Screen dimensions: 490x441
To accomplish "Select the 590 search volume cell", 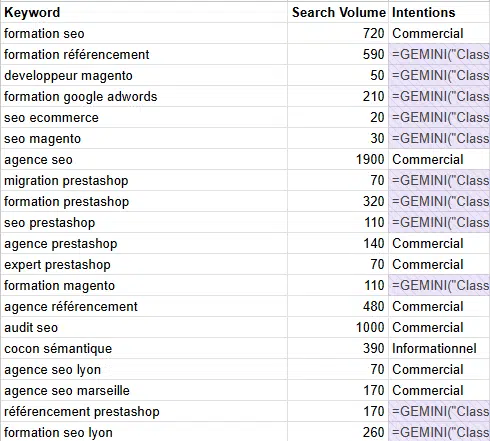I will coord(338,54).
